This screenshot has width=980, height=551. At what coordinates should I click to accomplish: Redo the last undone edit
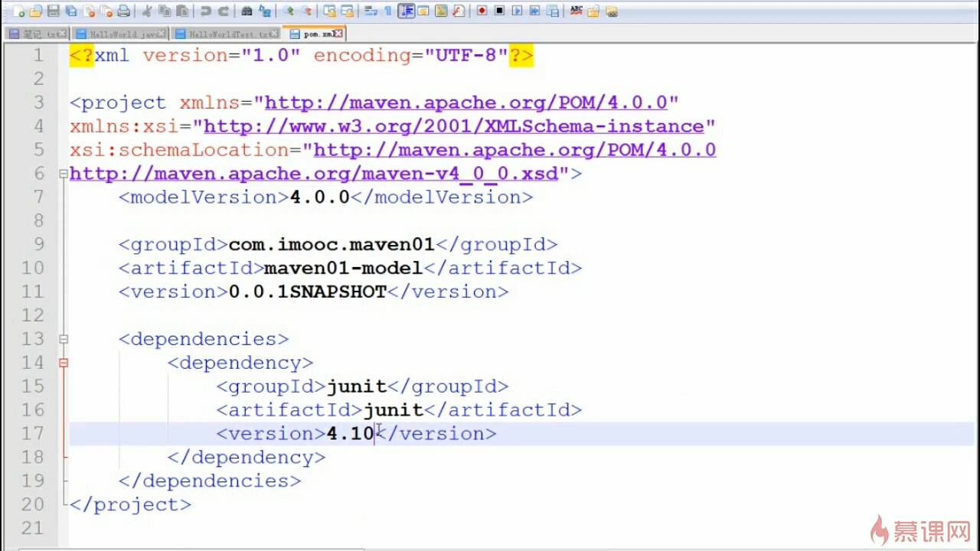pos(224,11)
